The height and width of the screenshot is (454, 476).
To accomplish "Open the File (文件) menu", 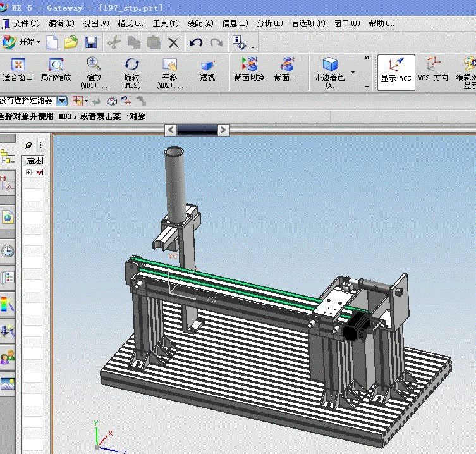I will coord(26,23).
